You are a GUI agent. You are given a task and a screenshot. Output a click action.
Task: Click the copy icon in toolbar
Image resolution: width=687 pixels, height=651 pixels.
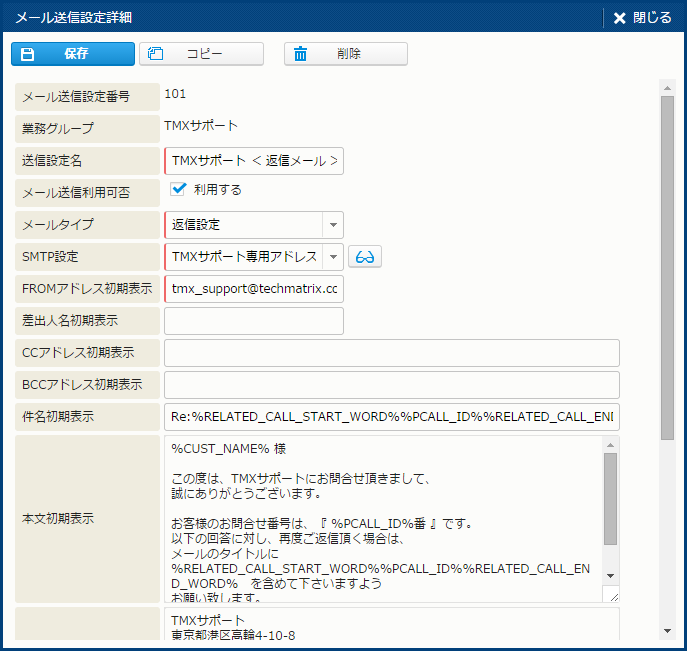tap(156, 54)
